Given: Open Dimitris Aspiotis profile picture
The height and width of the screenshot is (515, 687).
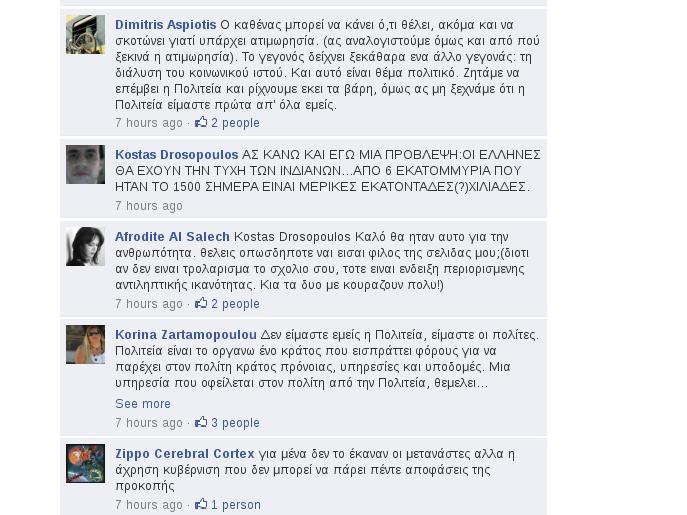Looking at the screenshot, I should [85, 34].
